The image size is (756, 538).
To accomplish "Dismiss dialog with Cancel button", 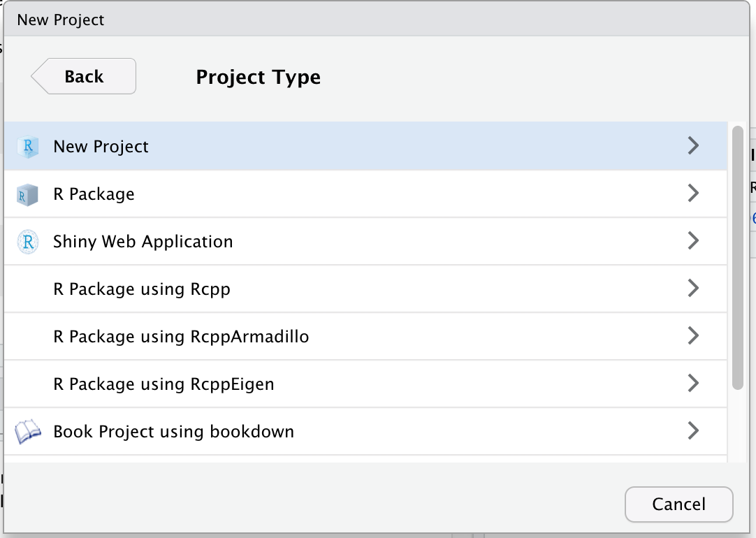I will (679, 504).
